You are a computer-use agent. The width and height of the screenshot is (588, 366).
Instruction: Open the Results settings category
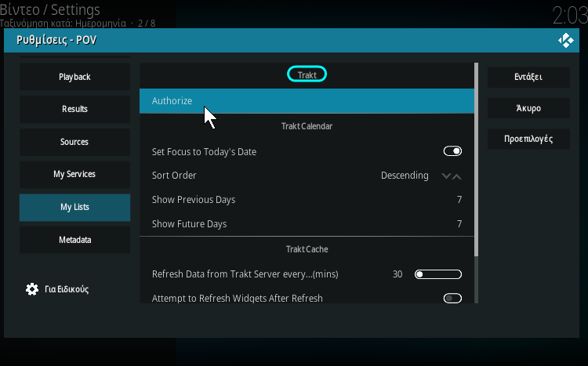[x=74, y=109]
